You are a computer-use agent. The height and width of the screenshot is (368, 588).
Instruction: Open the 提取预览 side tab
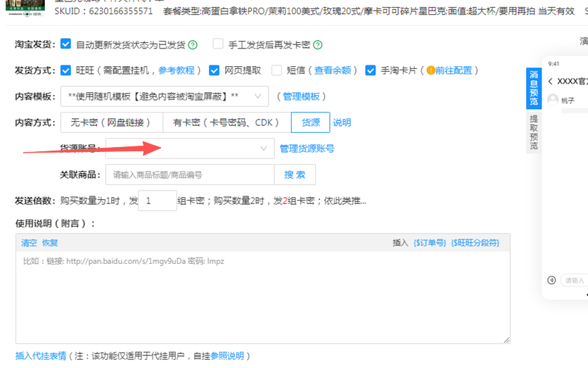[534, 132]
